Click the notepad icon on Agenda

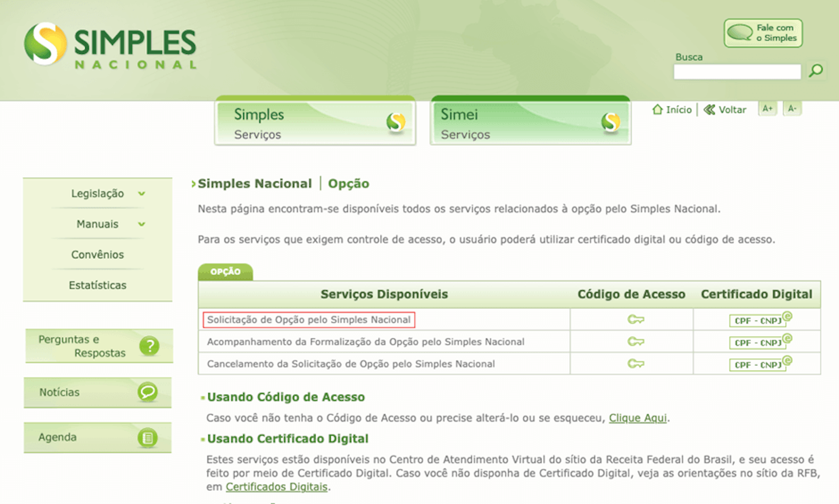(x=147, y=437)
